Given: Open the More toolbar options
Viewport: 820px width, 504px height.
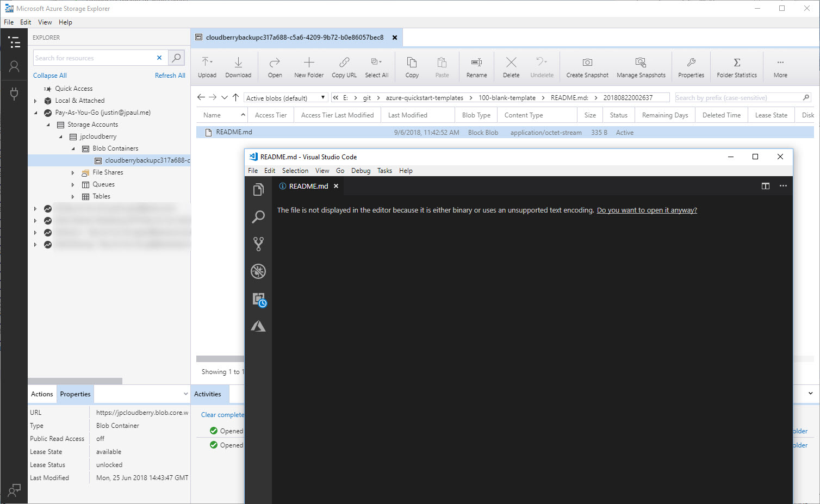Looking at the screenshot, I should coord(780,67).
